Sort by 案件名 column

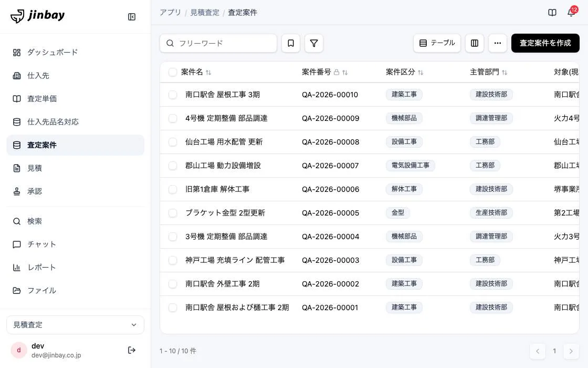click(x=208, y=73)
